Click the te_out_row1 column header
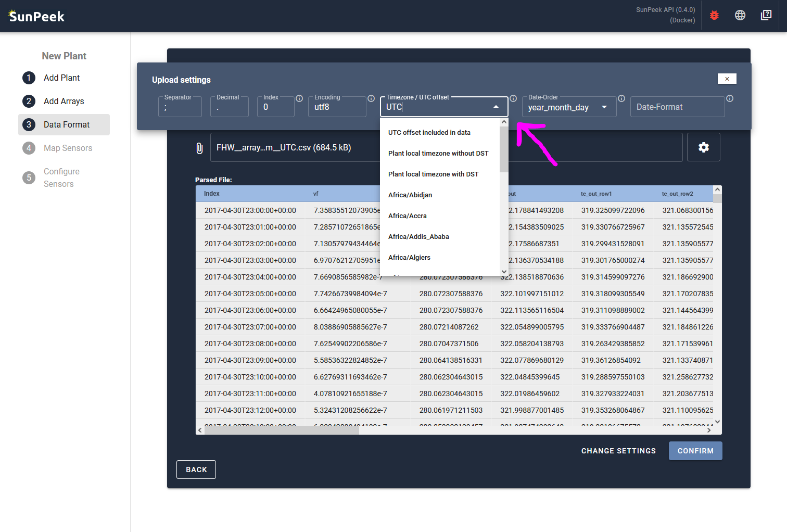 point(596,194)
